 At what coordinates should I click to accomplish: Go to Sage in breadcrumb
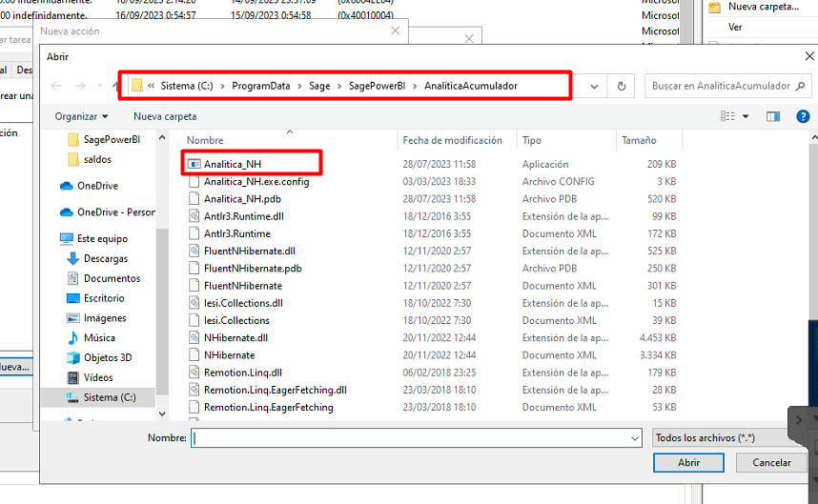(x=319, y=86)
